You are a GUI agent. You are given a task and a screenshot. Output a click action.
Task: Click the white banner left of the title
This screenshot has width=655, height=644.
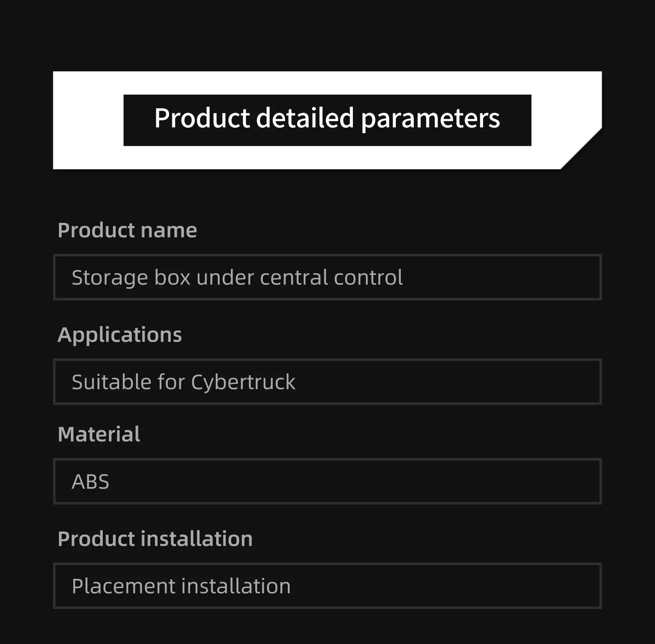click(x=88, y=120)
